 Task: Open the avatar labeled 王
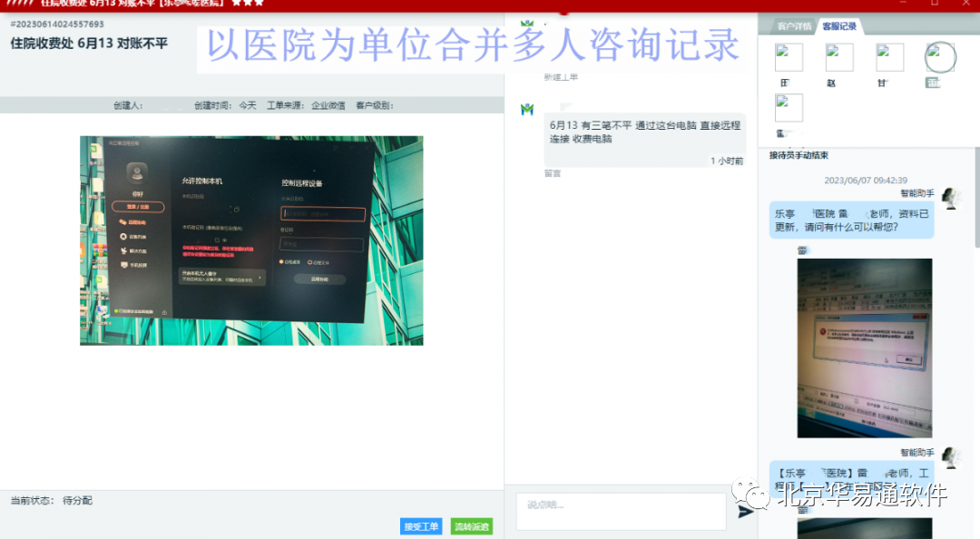[x=789, y=57]
